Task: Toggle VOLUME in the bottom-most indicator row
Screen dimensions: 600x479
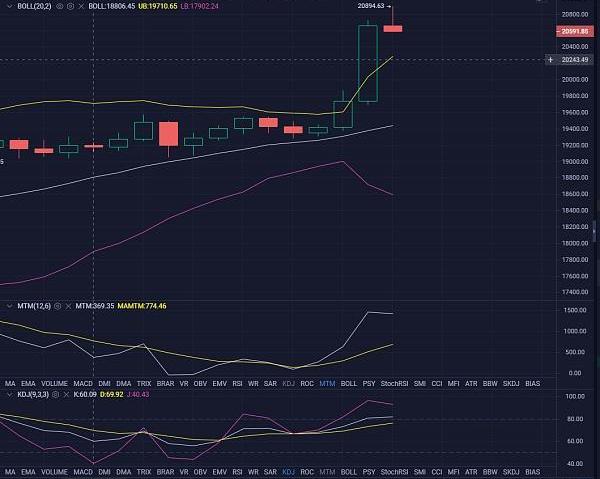Action: click(x=56, y=470)
